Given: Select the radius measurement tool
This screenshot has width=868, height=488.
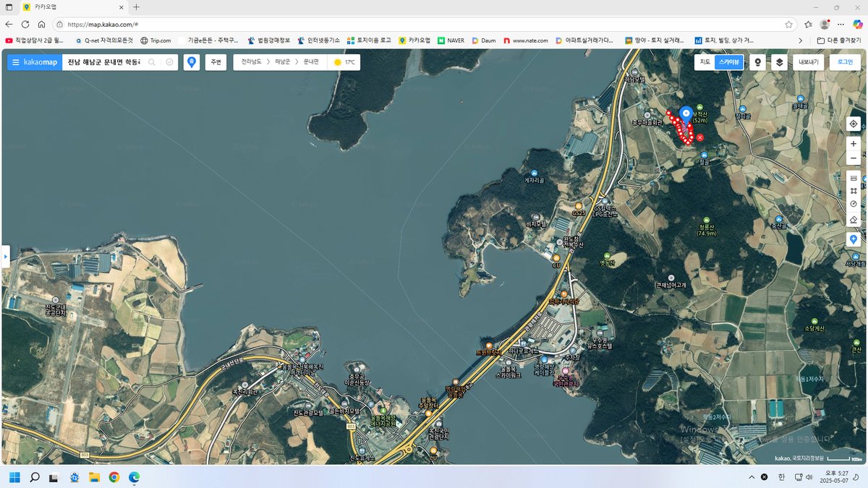Looking at the screenshot, I should coord(854,205).
